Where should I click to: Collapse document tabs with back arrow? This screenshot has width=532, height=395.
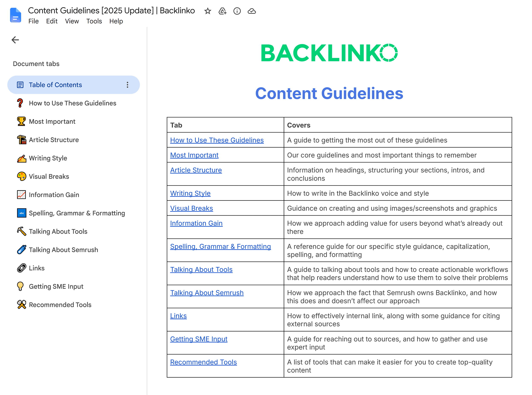pos(15,40)
